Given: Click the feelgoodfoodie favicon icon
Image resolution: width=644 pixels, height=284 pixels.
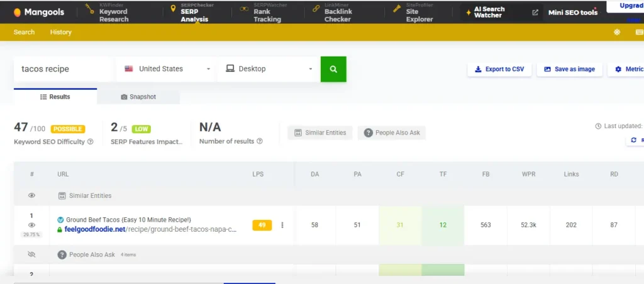Looking at the screenshot, I should click(60, 219).
